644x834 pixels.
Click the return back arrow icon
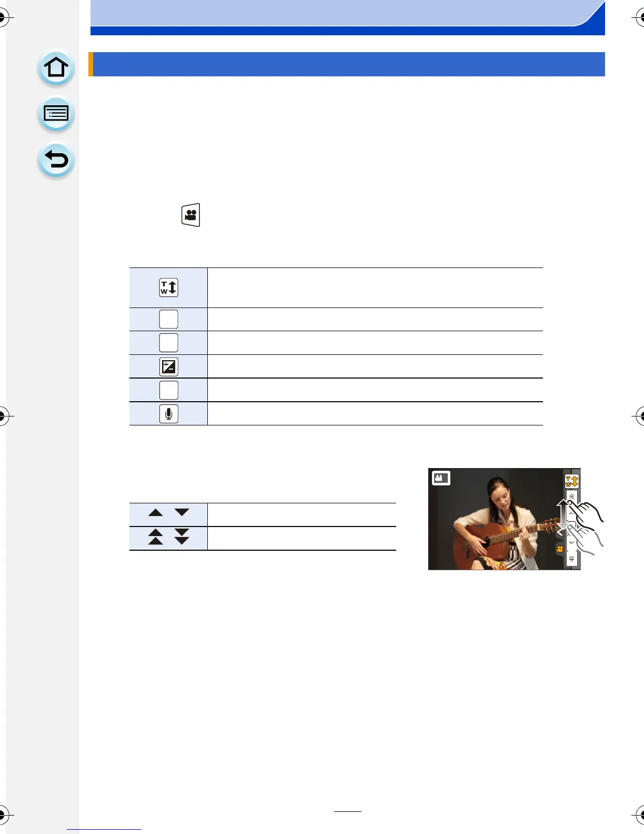click(x=56, y=160)
